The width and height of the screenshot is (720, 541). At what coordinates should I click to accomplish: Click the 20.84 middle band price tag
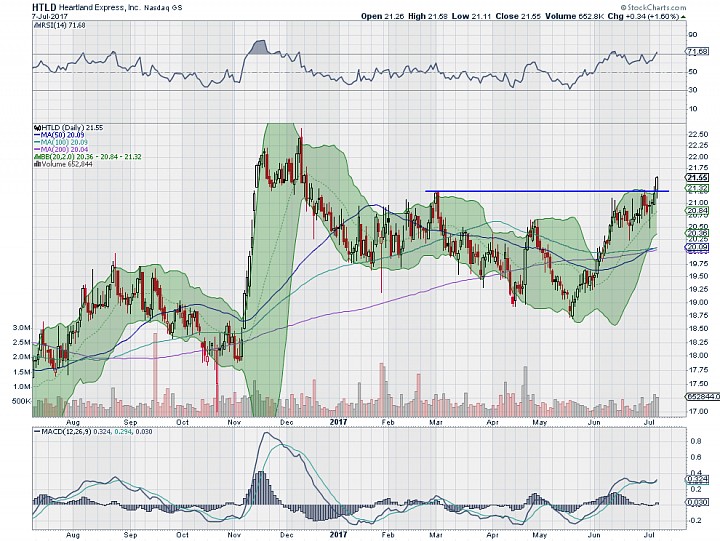click(x=697, y=211)
